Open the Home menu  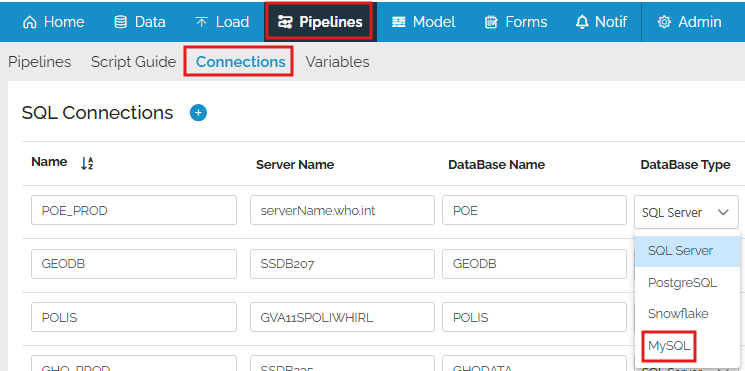point(54,22)
